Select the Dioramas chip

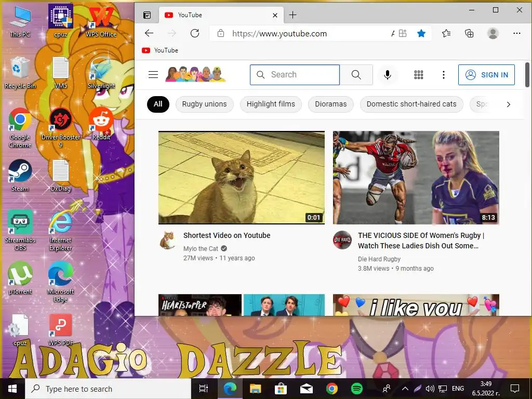point(331,104)
